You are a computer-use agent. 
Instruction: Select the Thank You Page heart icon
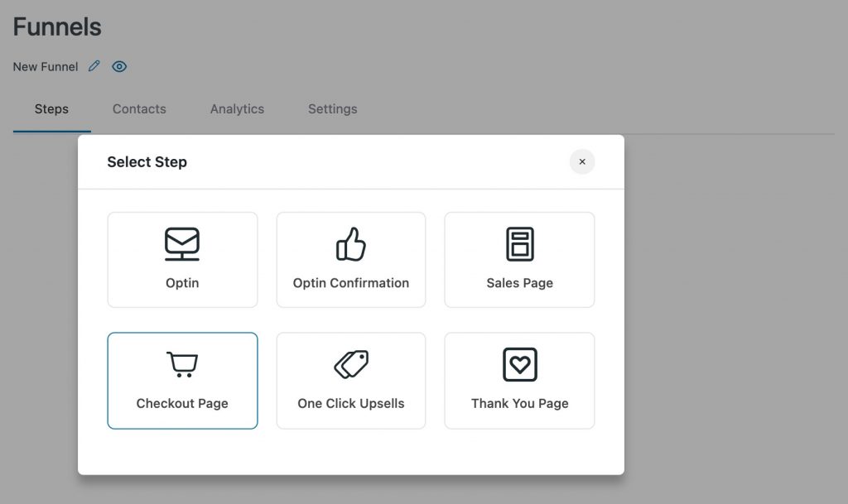[520, 365]
